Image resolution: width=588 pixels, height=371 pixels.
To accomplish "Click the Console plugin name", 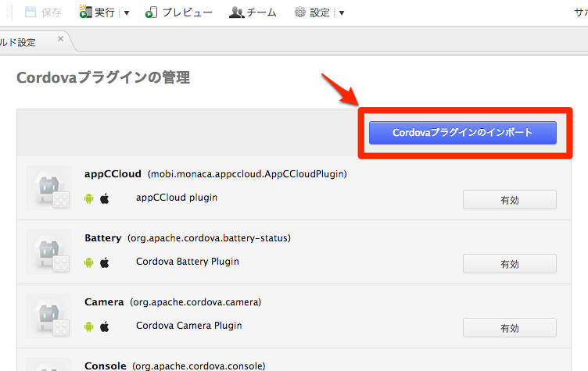I will (x=105, y=366).
